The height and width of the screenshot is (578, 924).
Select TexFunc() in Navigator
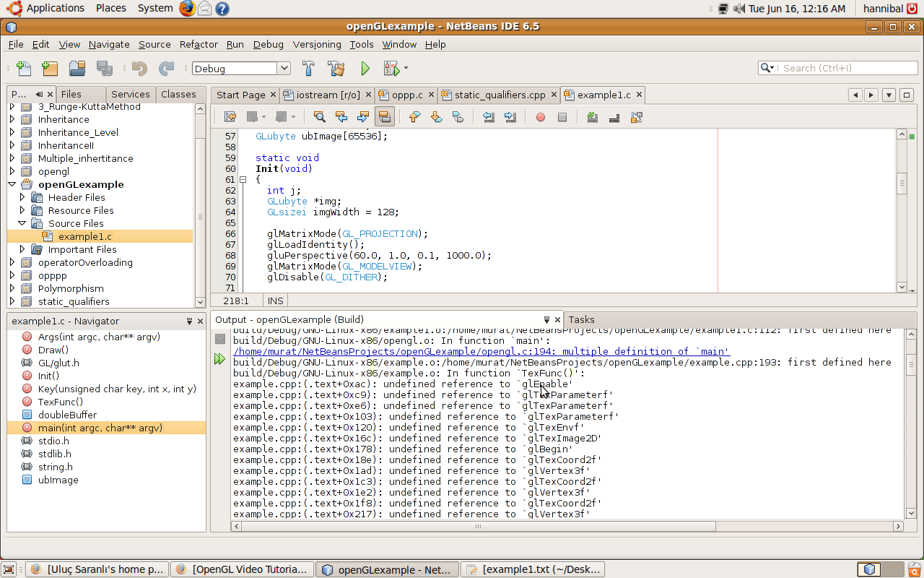pos(61,402)
